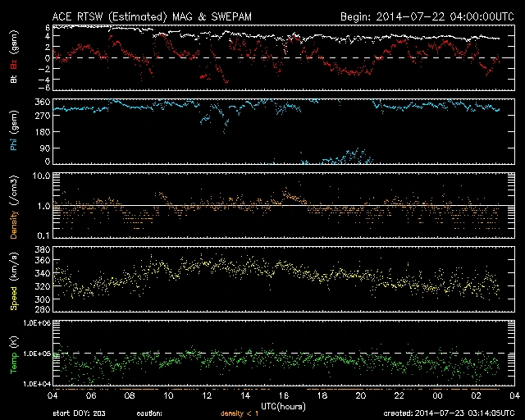Viewport: 525px width, 420px height.
Task: Select the 20 hour tick on the time axis
Action: point(359,395)
